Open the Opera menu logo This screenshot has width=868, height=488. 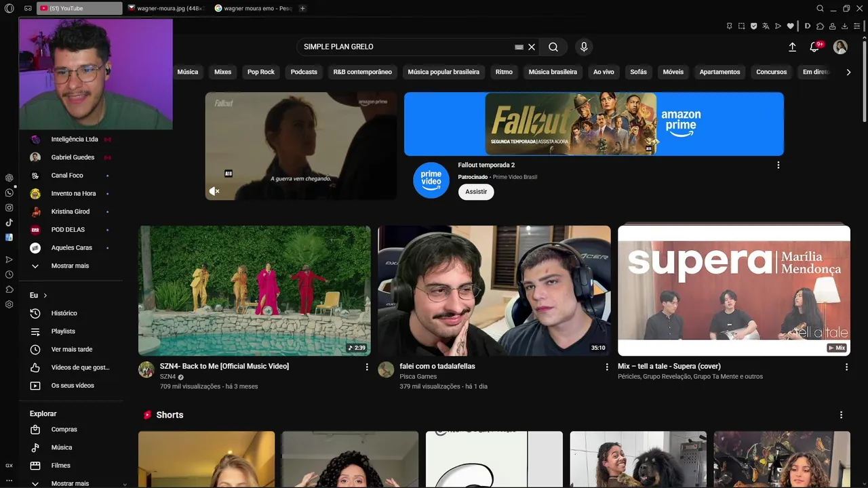(9, 8)
